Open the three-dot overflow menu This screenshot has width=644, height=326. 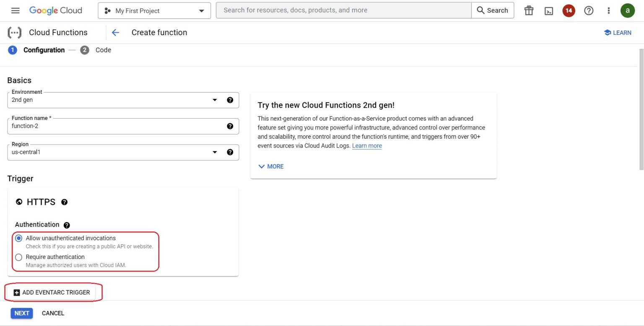(x=608, y=10)
